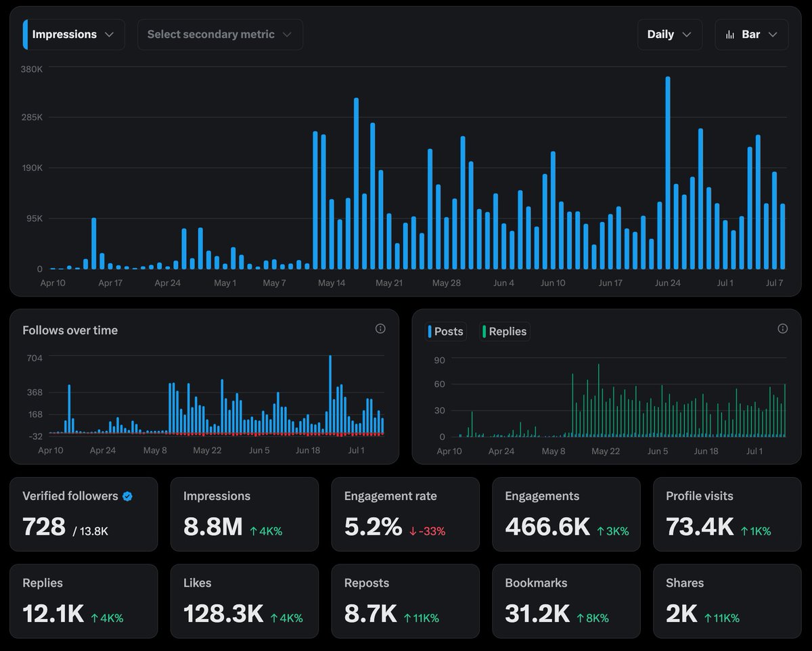Image resolution: width=812 pixels, height=651 pixels.
Task: Click the info icon on Posts and Replies chart
Action: pyautogui.click(x=783, y=329)
